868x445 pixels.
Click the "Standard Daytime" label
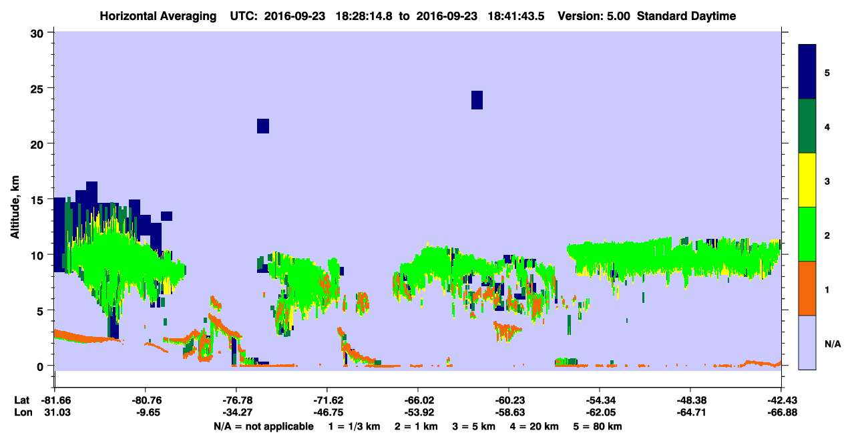[686, 16]
